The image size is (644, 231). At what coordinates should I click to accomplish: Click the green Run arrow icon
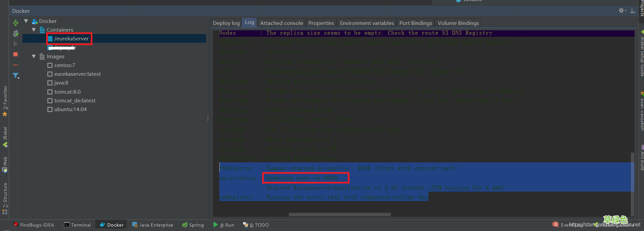pyautogui.click(x=216, y=225)
